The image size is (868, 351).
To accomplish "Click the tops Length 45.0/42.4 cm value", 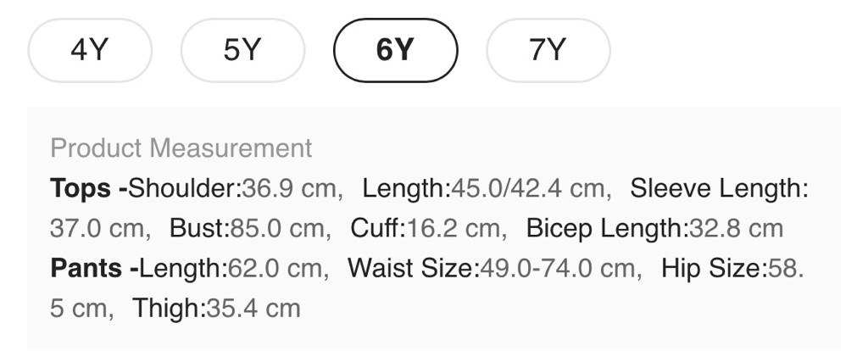I will (527, 188).
